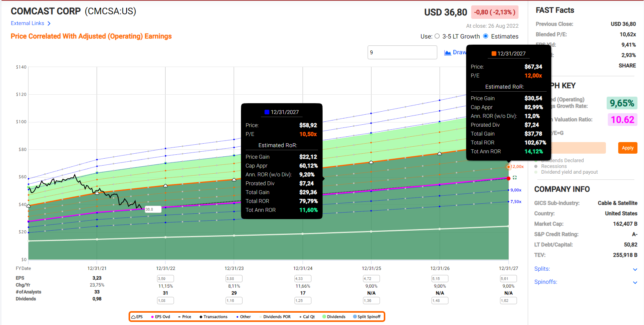Click the Draw chart icon
644x325 pixels.
click(448, 53)
